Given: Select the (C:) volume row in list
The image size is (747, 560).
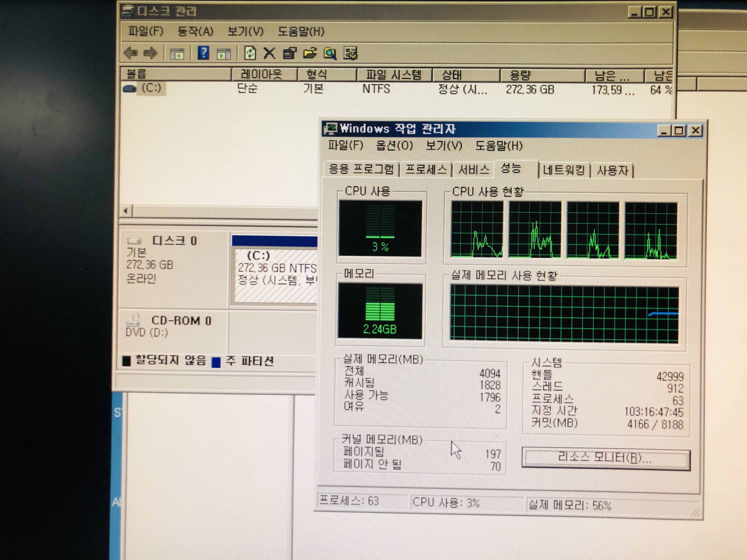Looking at the screenshot, I should [151, 88].
